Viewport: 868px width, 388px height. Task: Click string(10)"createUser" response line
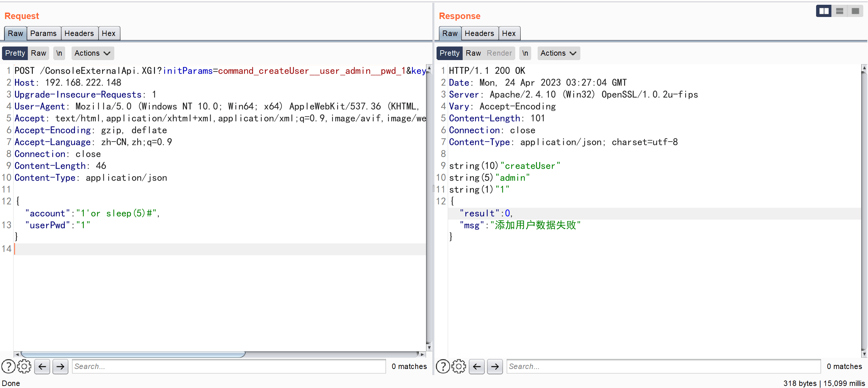[x=504, y=166]
